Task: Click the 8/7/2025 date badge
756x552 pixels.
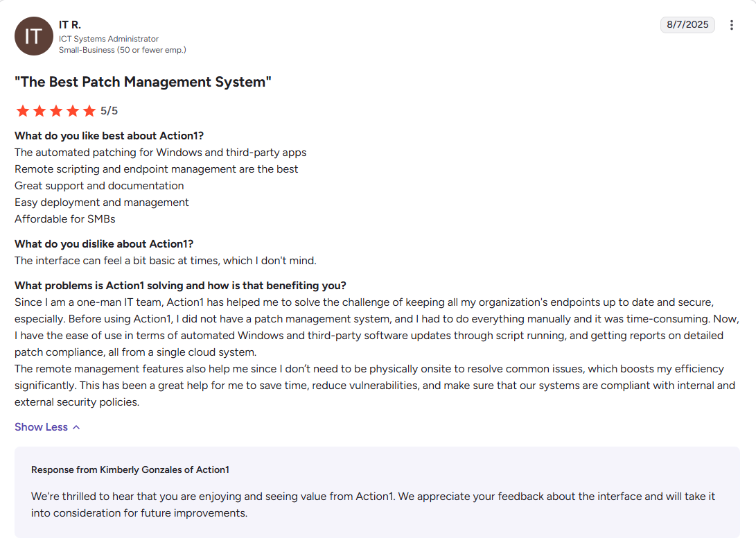Action: [x=687, y=25]
